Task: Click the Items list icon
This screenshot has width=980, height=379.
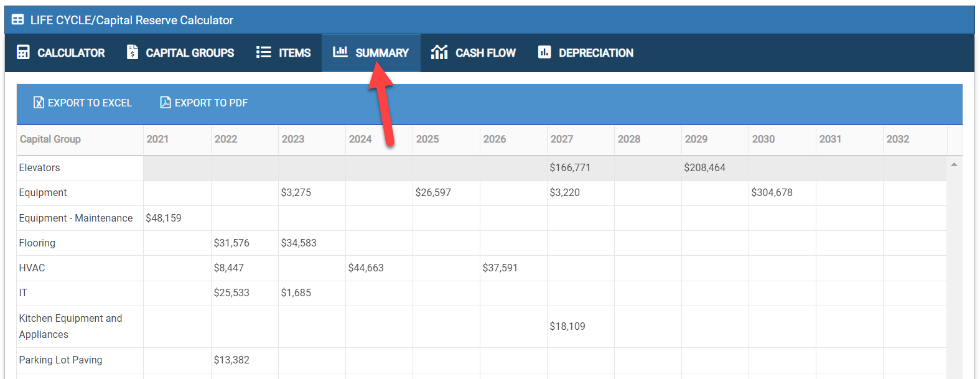Action: point(263,52)
